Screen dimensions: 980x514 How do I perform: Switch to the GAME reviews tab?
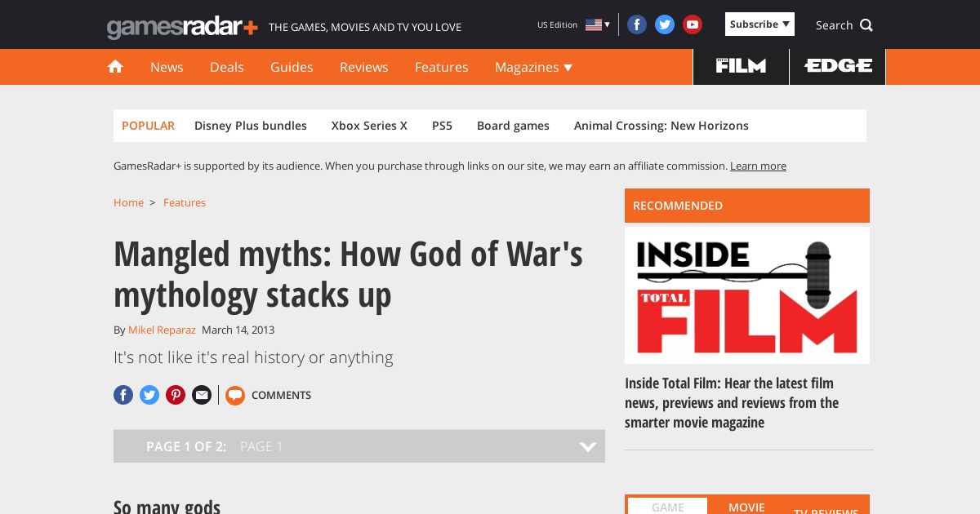click(667, 506)
